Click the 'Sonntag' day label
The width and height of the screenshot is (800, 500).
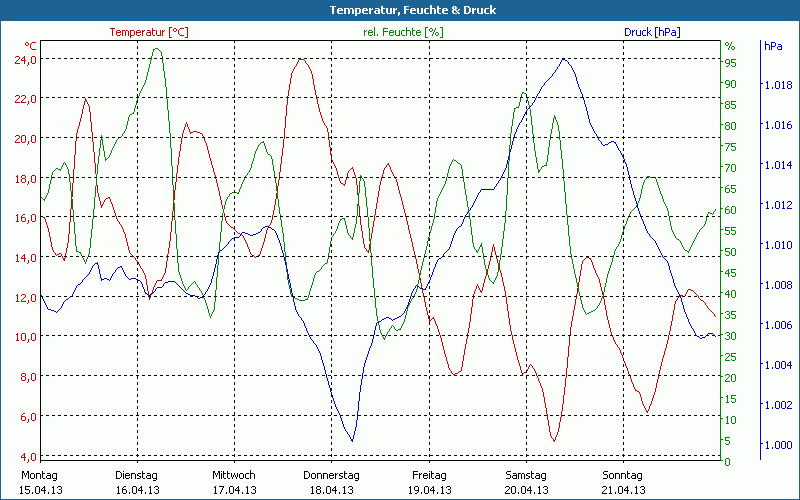click(x=622, y=475)
